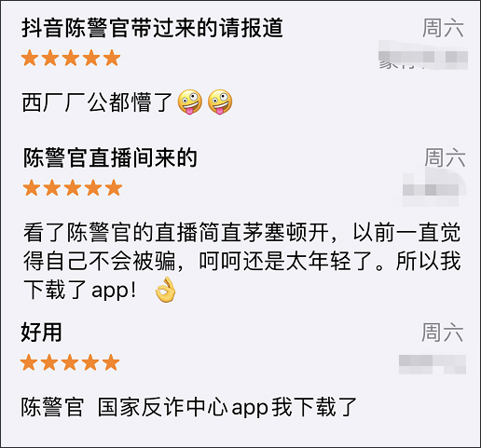Click the last star of the 好用 review

111,362
